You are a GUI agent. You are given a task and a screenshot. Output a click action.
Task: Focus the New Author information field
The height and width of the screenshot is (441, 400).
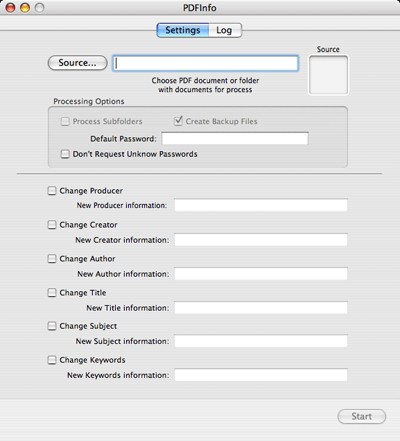261,274
